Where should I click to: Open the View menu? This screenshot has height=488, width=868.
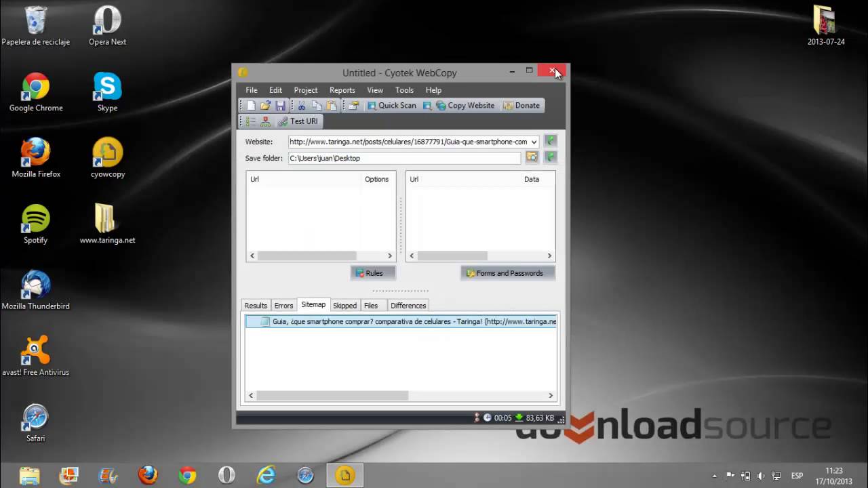(x=375, y=90)
